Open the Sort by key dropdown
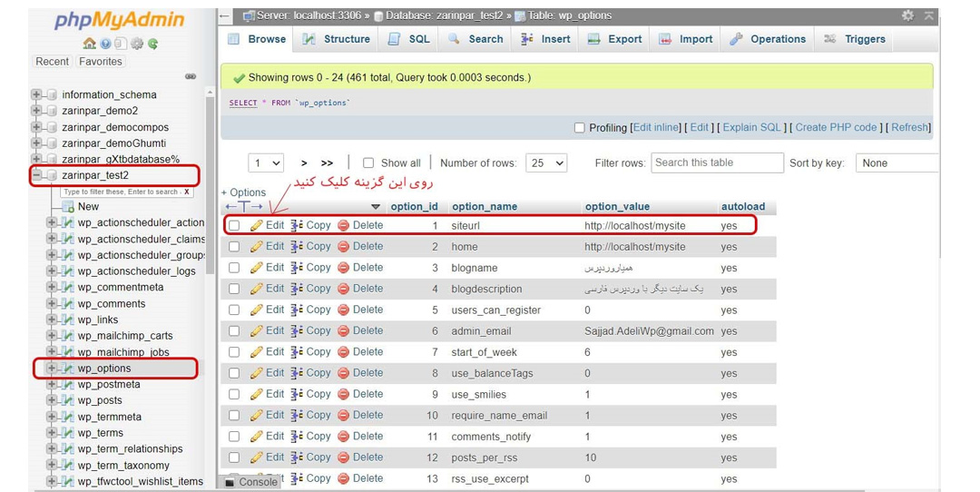 click(897, 163)
